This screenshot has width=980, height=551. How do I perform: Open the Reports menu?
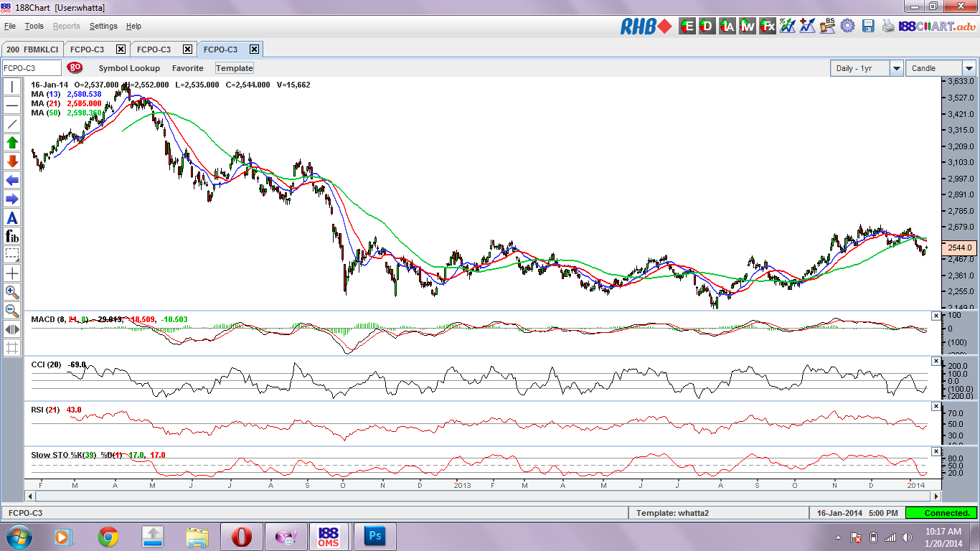[67, 26]
